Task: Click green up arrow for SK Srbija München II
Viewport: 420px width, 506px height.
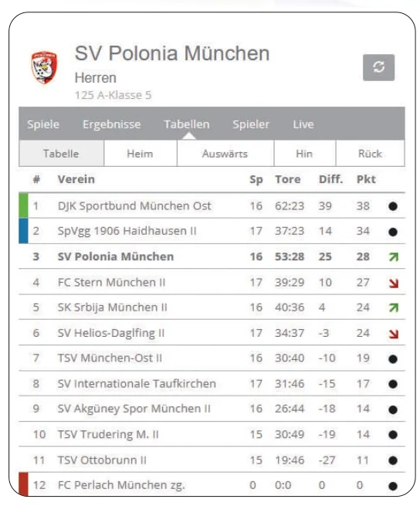Action: (393, 307)
